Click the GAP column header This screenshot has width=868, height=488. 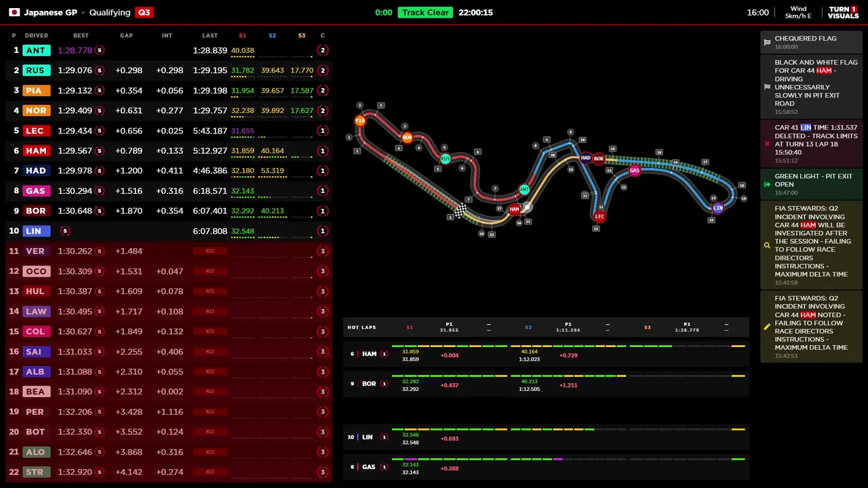pos(126,35)
